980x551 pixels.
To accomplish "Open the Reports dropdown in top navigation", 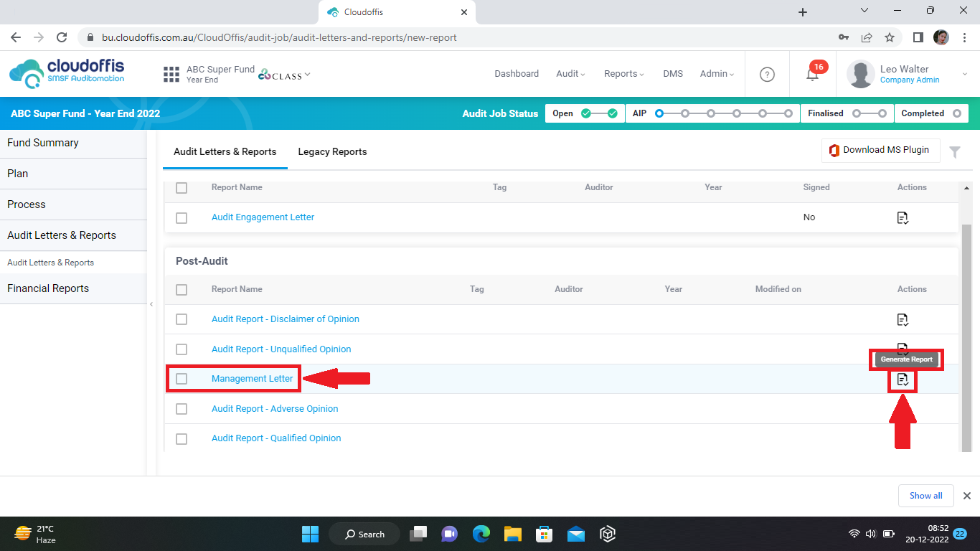I will click(x=623, y=74).
